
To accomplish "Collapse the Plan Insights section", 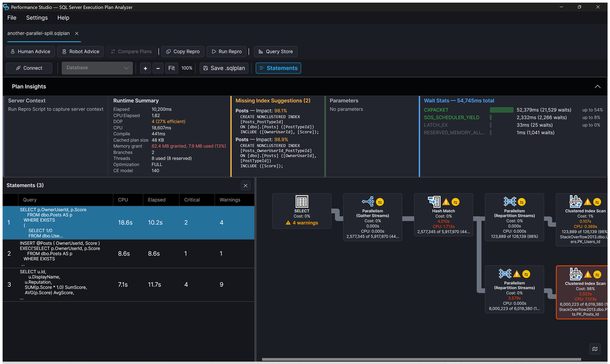I will 597,87.
